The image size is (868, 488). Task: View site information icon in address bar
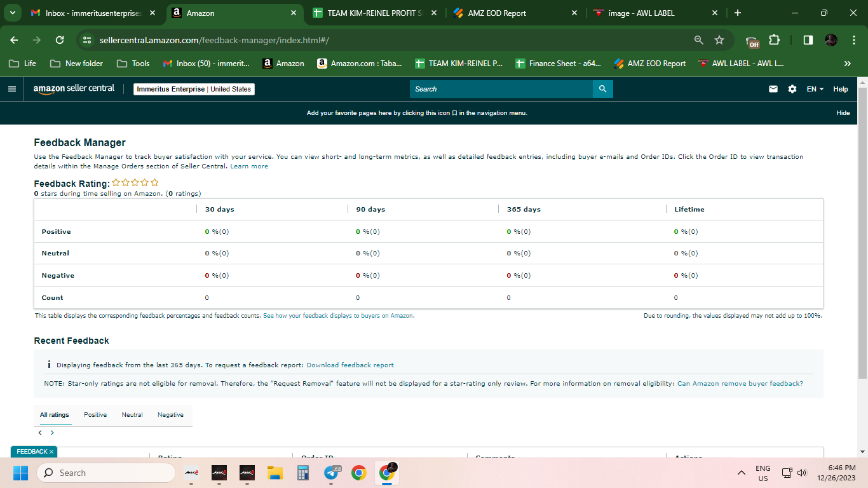(x=87, y=40)
